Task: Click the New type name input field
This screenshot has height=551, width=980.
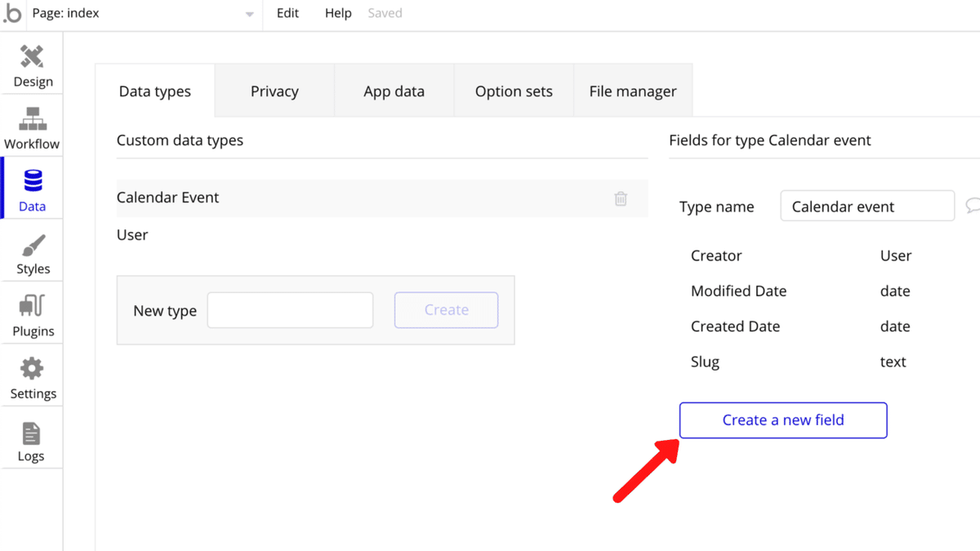Action: point(290,310)
